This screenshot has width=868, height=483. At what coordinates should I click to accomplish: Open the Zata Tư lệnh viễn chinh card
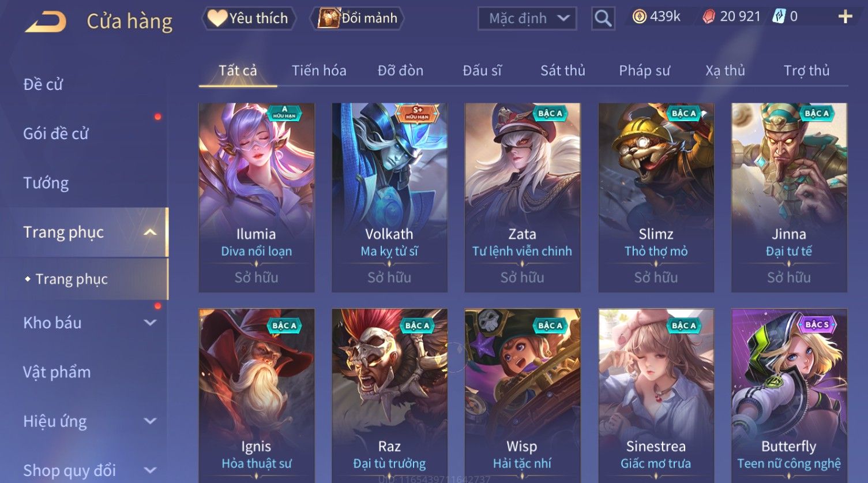pos(523,197)
